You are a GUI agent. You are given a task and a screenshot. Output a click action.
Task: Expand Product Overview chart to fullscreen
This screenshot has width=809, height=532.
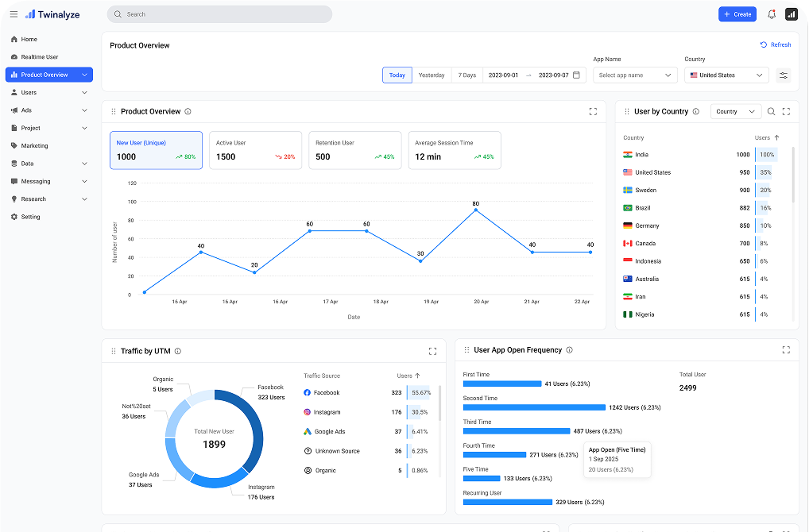coord(593,112)
